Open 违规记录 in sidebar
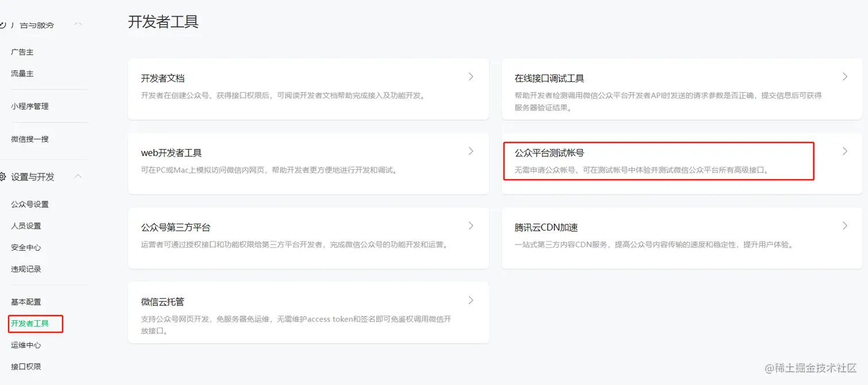868x385 pixels. click(26, 269)
